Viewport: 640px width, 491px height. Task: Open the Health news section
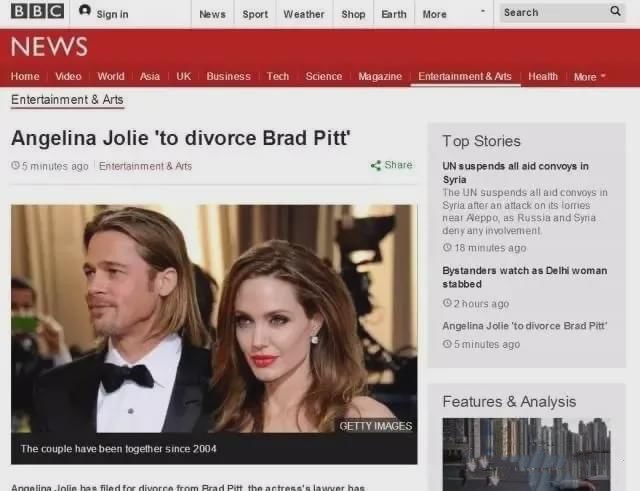point(543,77)
